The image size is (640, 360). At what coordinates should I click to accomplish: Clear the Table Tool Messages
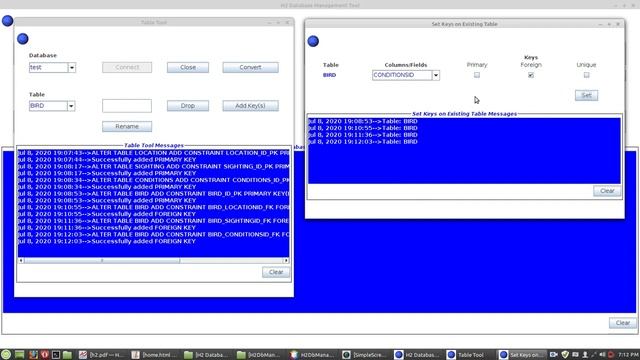(276, 272)
